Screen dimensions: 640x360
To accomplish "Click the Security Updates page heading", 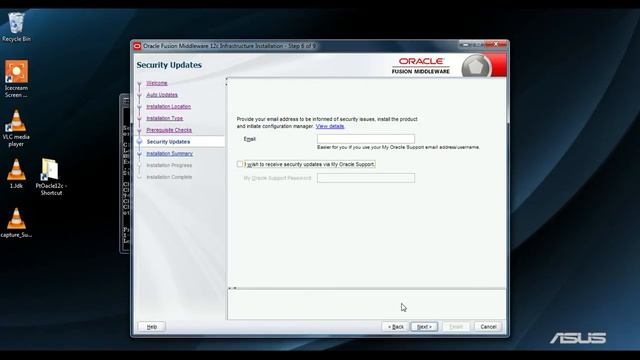I will 169,65.
